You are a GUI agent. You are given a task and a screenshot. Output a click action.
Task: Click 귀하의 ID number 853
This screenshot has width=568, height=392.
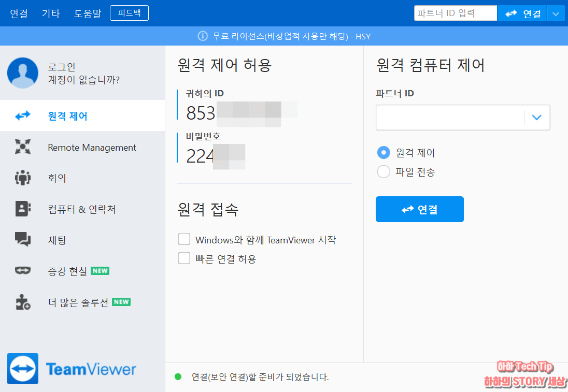pyautogui.click(x=201, y=113)
